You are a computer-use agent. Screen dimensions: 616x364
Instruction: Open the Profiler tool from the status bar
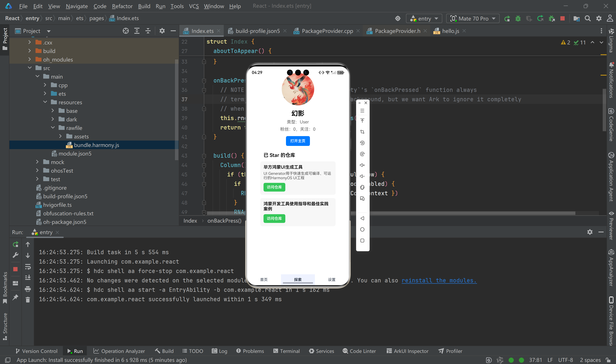pyautogui.click(x=450, y=351)
